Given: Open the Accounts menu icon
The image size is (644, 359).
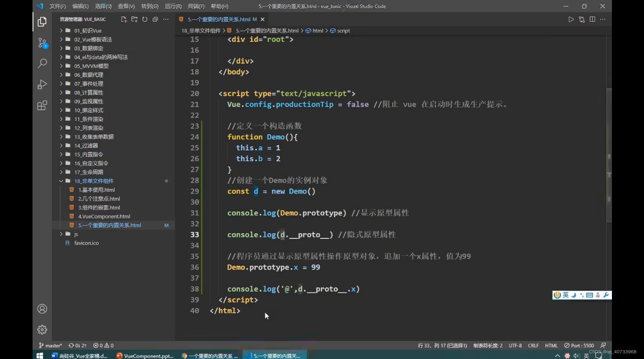Looking at the screenshot, I should point(42,309).
